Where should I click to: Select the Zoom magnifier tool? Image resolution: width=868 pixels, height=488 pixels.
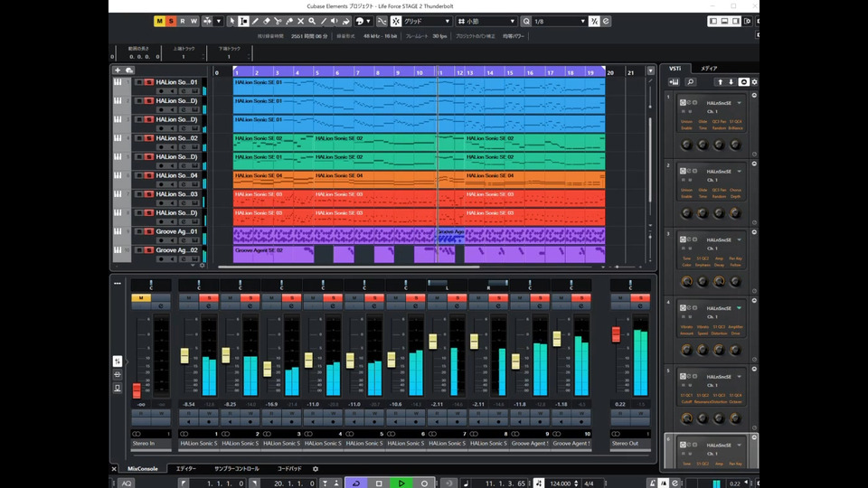tap(312, 21)
